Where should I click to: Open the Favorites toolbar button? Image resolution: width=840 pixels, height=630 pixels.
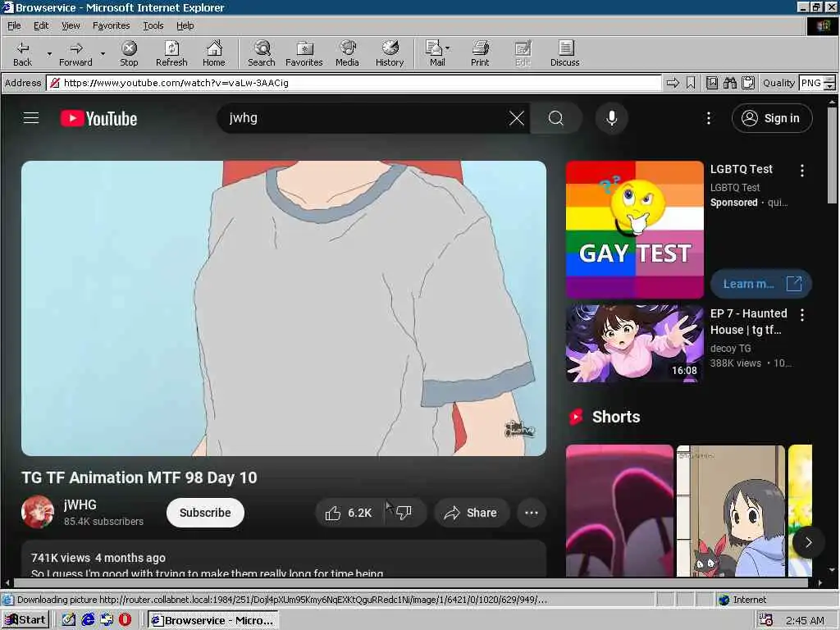pyautogui.click(x=304, y=53)
